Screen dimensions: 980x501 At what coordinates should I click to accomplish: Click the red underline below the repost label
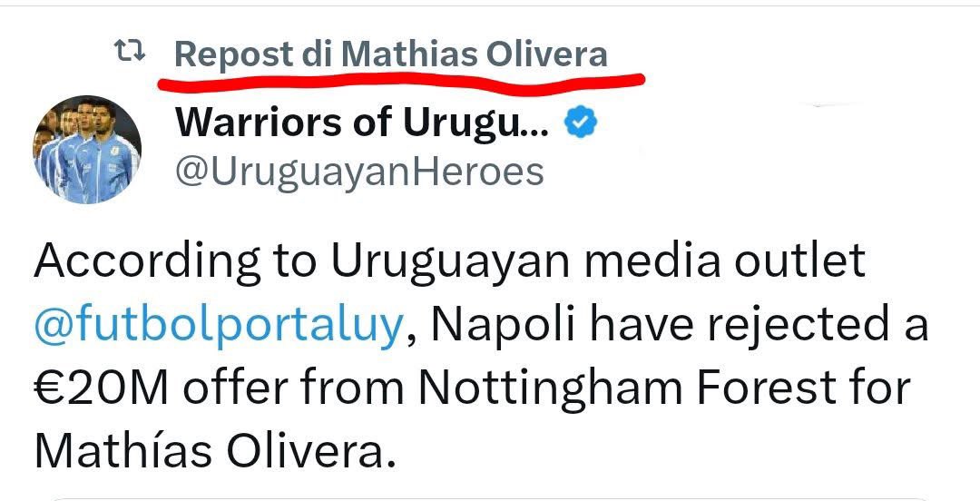[399, 80]
